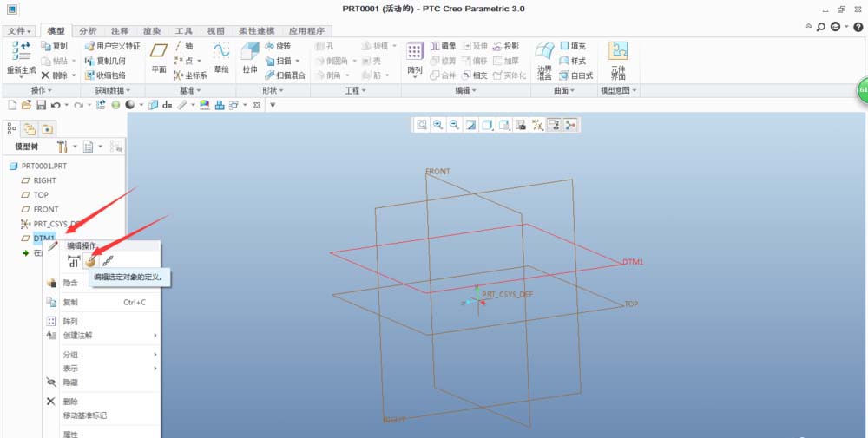Screen dimensions: 868x438
Task: Save the model with the floppy icon
Action: coord(41,105)
